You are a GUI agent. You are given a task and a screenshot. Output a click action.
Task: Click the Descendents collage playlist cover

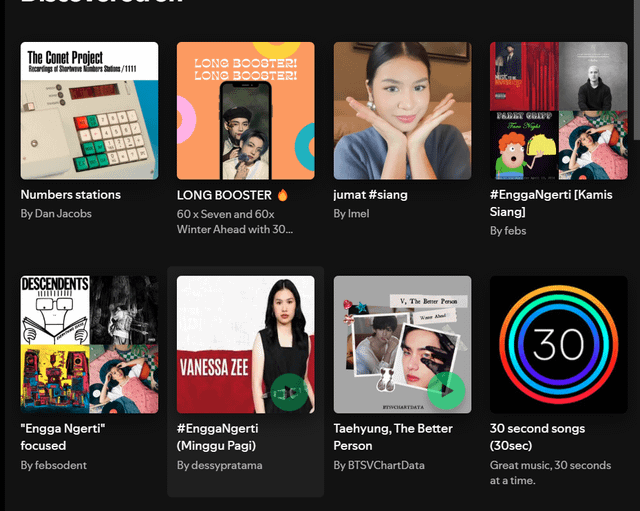[x=89, y=345]
